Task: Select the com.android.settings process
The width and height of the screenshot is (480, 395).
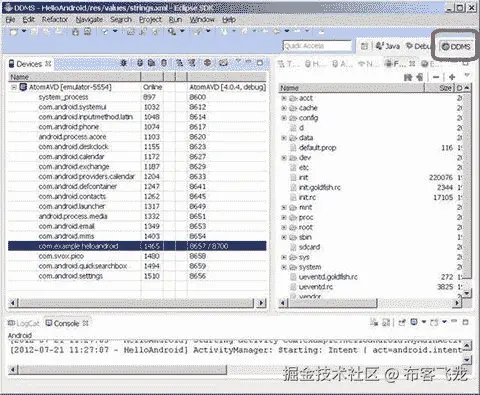Action: (137, 276)
